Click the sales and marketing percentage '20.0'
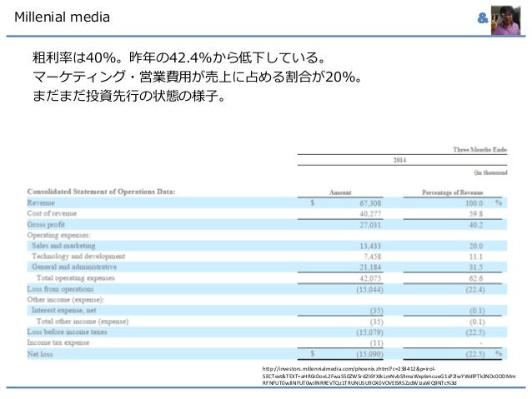This screenshot has width=532, height=399. point(475,246)
